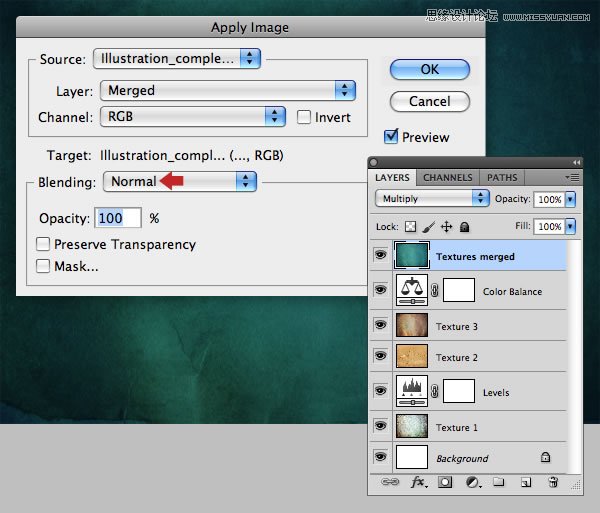The height and width of the screenshot is (513, 600).
Task: Uncheck the Preview checkbox
Action: (x=392, y=137)
